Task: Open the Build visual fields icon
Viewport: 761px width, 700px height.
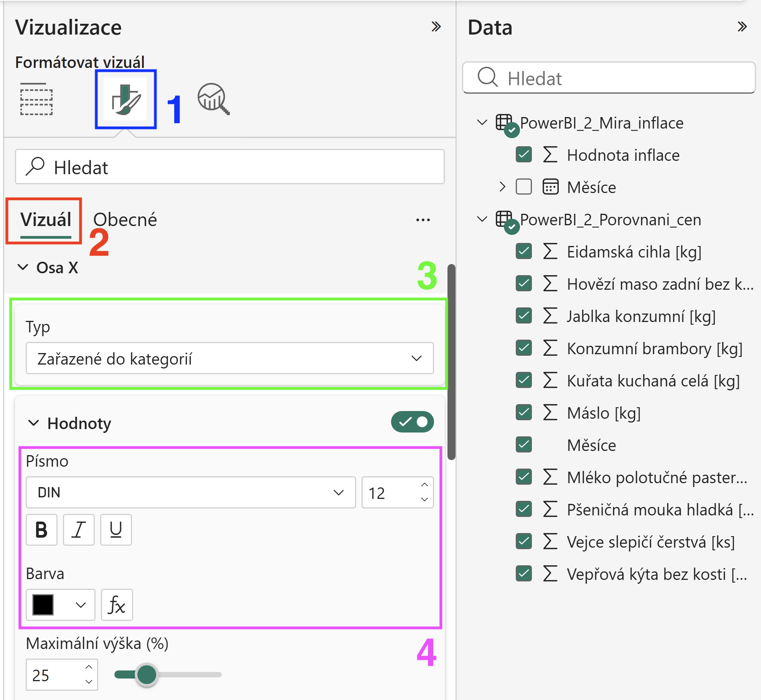Action: point(36,99)
